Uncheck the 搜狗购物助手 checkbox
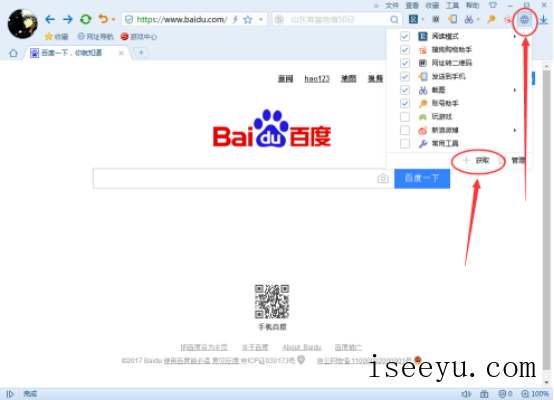Image resolution: width=554 pixels, height=400 pixels. tap(405, 50)
